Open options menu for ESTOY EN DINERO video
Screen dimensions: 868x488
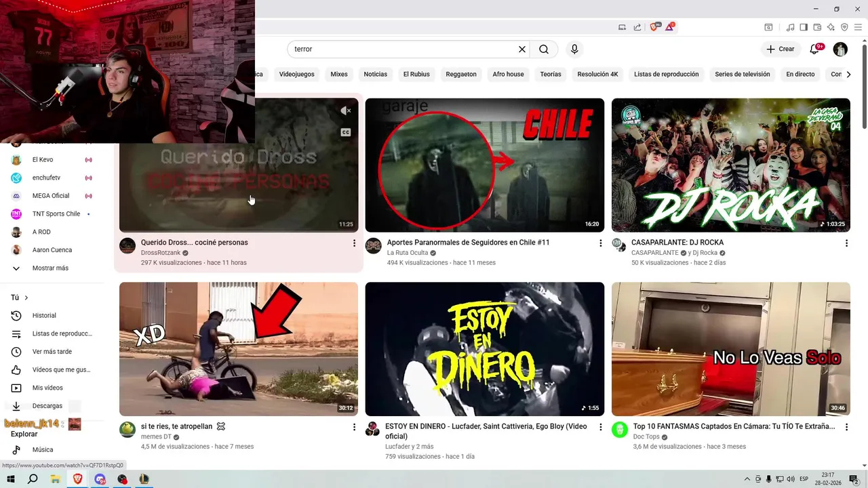600,427
